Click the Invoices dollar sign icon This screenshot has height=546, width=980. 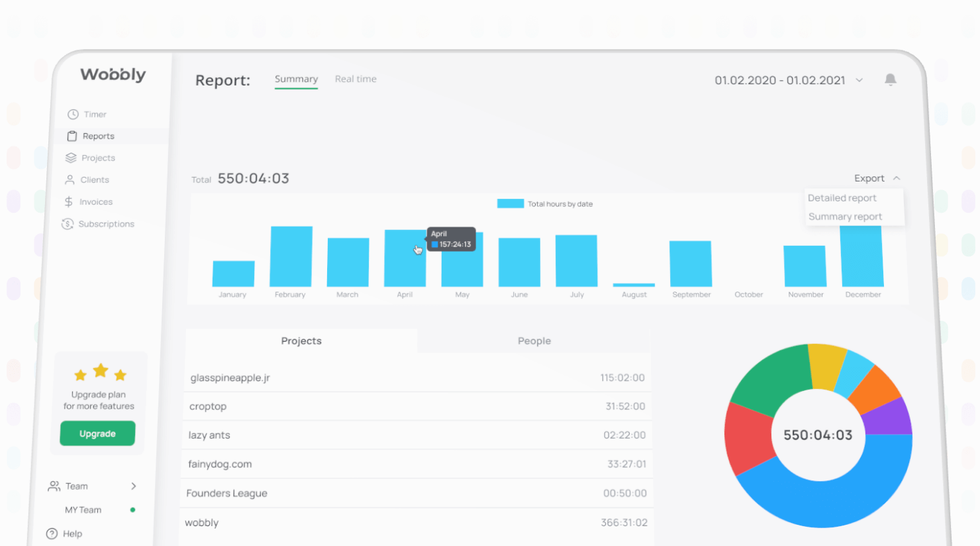[x=68, y=201]
